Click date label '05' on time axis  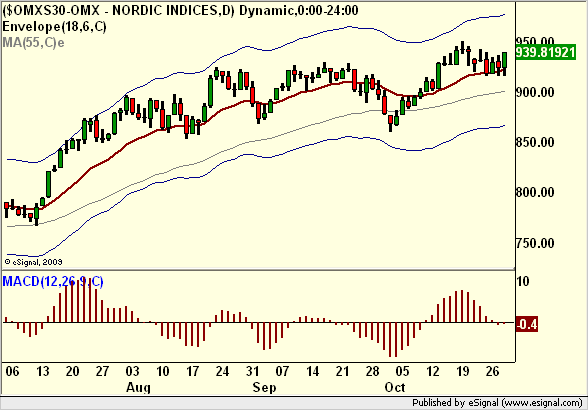tap(402, 371)
